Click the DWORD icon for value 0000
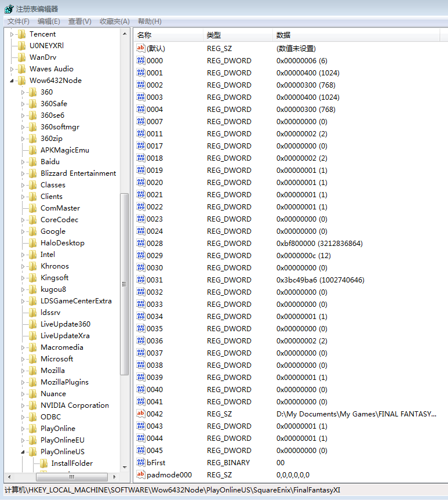448x500 pixels. click(x=140, y=60)
